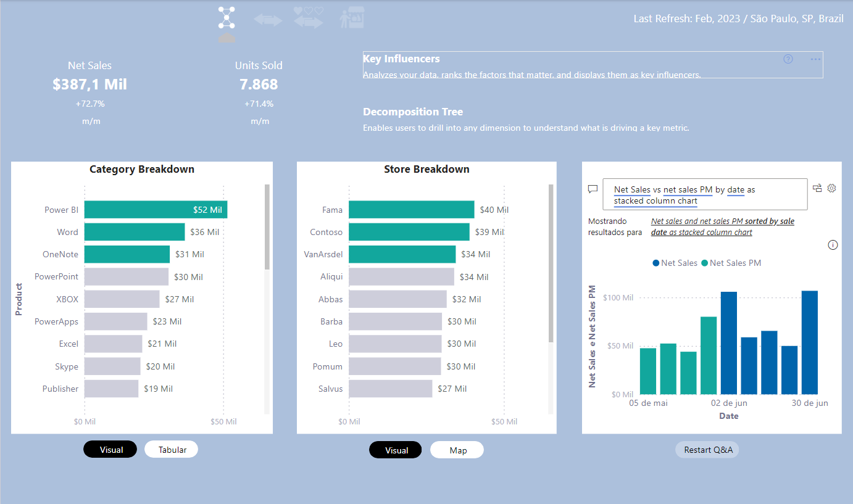Click Store Breakdown vertical scrollbar
This screenshot has width=853, height=504.
[x=551, y=263]
